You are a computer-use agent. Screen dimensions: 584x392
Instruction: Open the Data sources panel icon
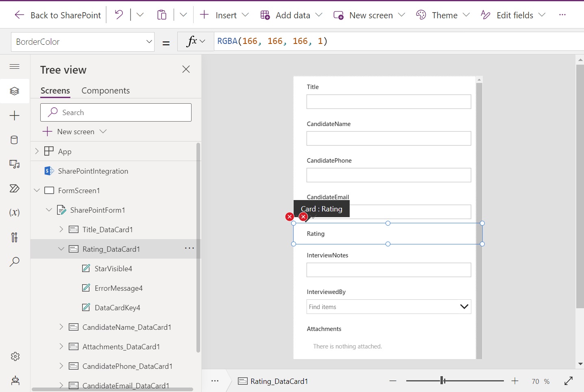click(15, 140)
